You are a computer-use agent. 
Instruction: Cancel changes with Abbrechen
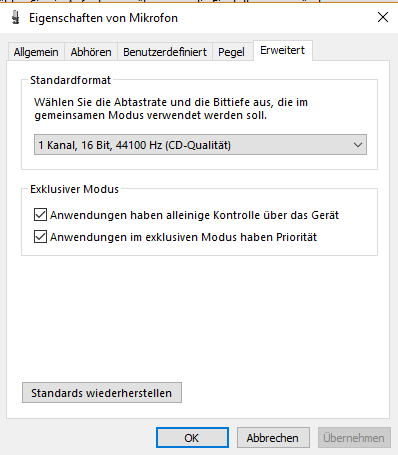click(x=273, y=438)
